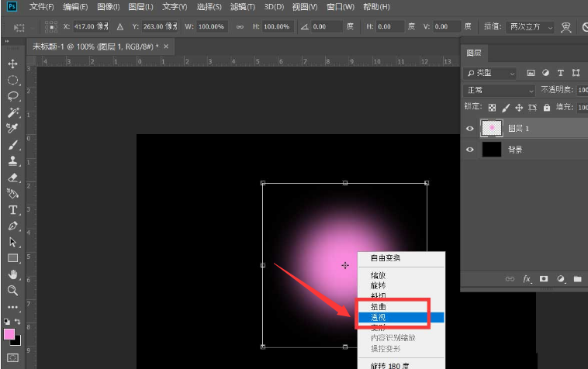Swap foreground and background colors
Viewport: 588px width, 369px height.
coord(18,322)
